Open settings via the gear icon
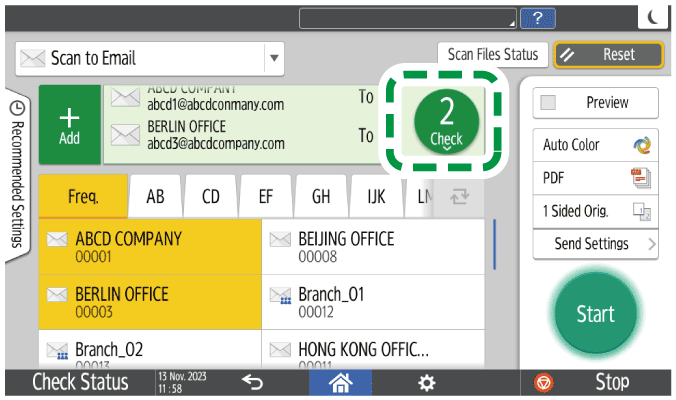 (x=426, y=382)
